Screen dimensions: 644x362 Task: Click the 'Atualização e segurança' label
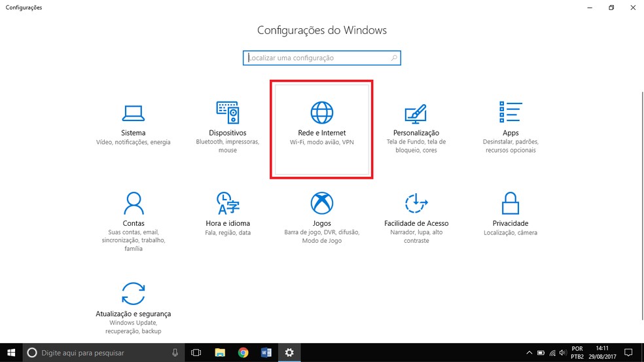click(x=133, y=314)
